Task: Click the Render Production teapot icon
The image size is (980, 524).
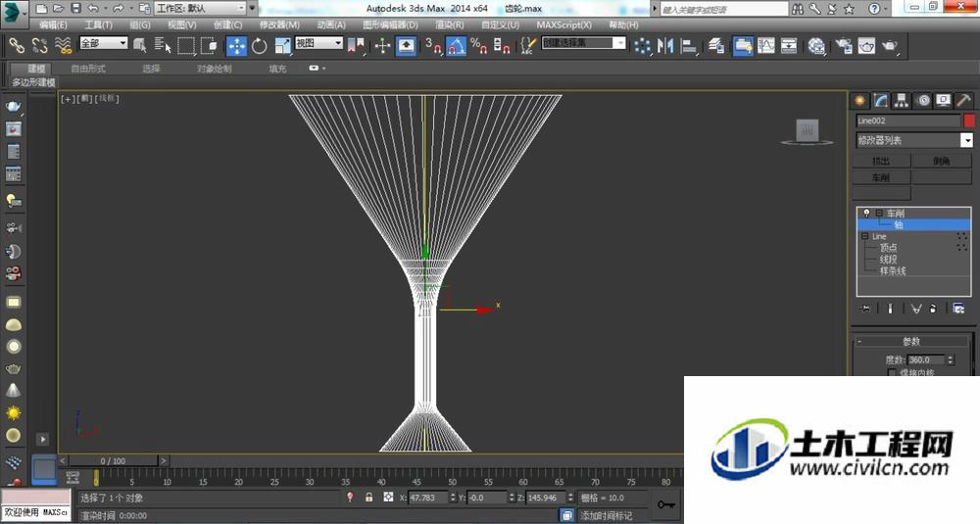Action: click(890, 46)
